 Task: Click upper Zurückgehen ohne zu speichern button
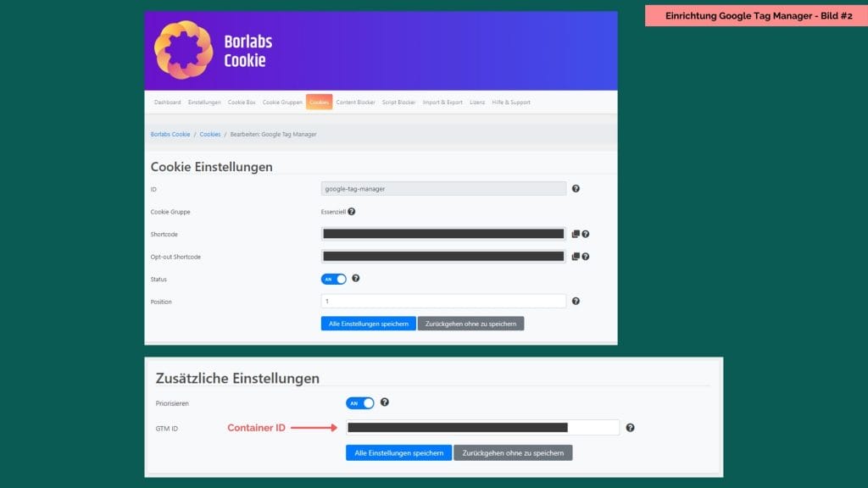tap(470, 324)
